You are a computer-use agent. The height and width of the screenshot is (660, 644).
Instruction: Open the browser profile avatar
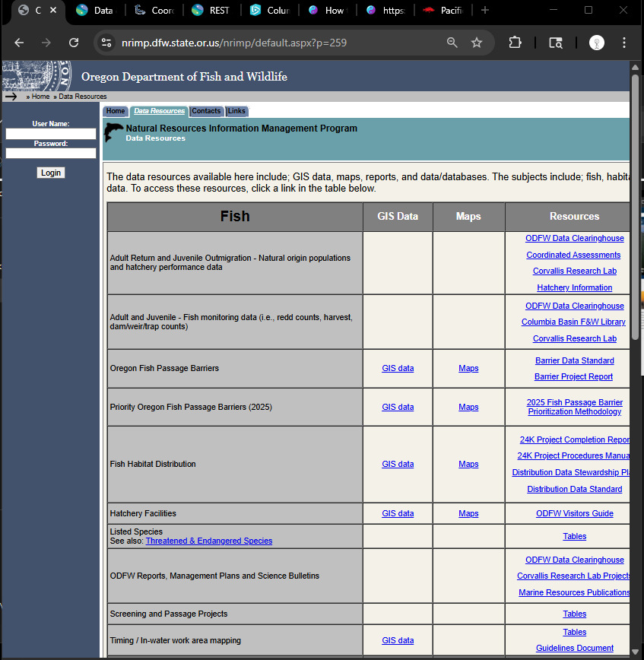click(x=596, y=43)
